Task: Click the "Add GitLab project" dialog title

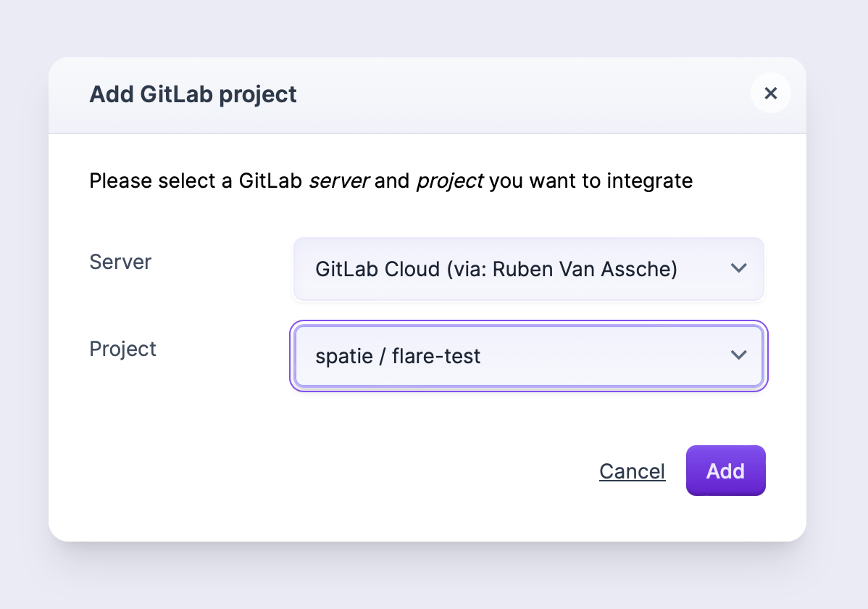Action: click(193, 94)
